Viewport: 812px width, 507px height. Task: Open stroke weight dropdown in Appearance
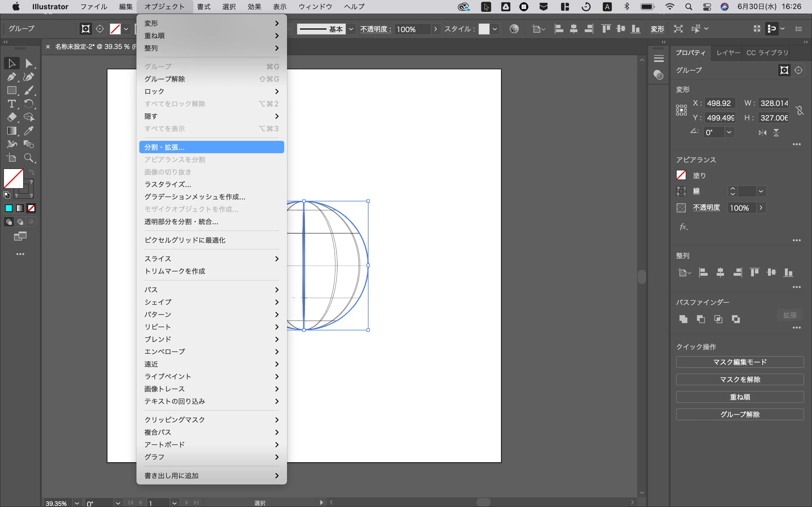761,191
